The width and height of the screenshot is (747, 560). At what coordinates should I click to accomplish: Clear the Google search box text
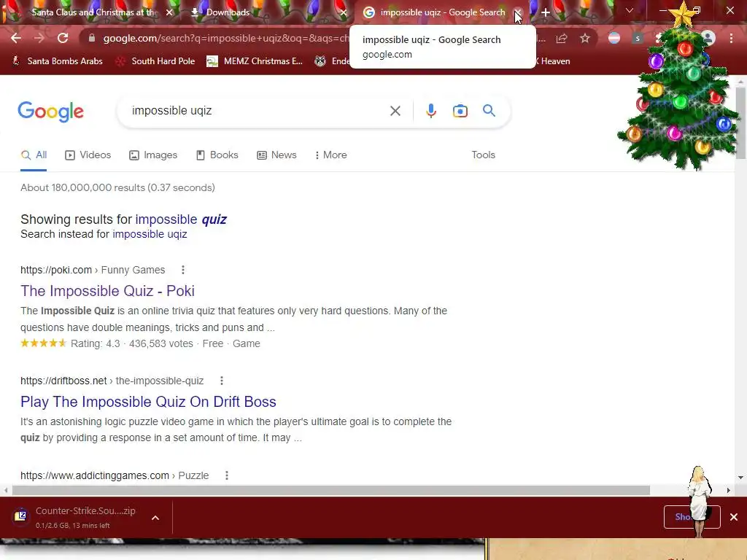click(395, 111)
